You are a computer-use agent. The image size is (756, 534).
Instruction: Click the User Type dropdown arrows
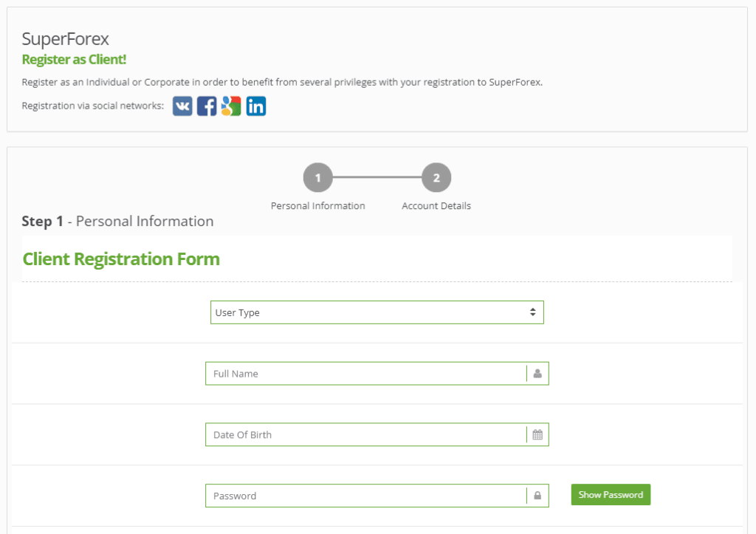[x=533, y=312]
